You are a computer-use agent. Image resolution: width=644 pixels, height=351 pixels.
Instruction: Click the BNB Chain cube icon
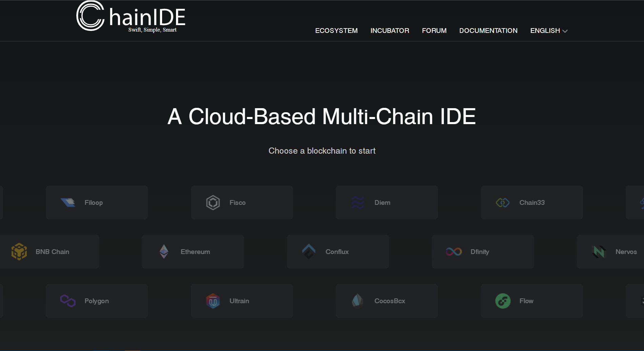(19, 252)
